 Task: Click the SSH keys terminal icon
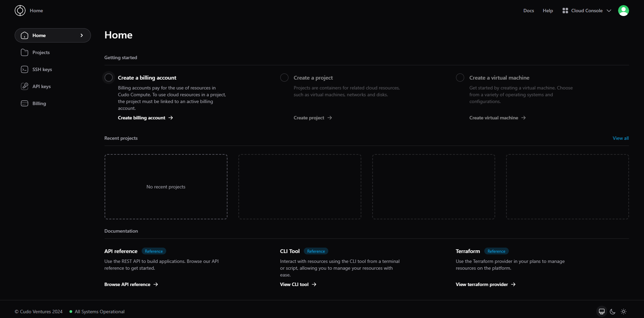click(25, 69)
